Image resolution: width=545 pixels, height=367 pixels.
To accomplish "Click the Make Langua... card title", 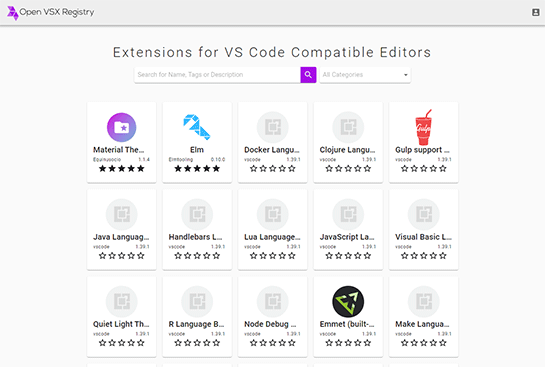I will 422,324.
